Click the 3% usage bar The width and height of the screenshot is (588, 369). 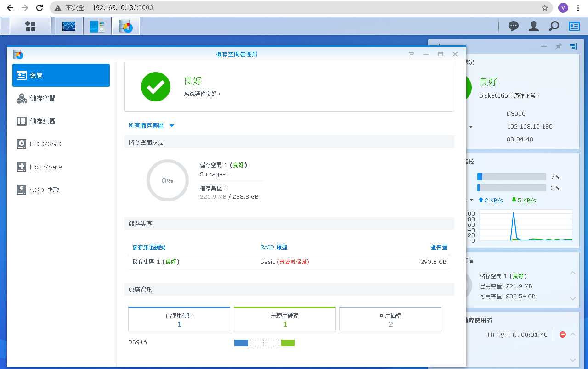point(512,188)
